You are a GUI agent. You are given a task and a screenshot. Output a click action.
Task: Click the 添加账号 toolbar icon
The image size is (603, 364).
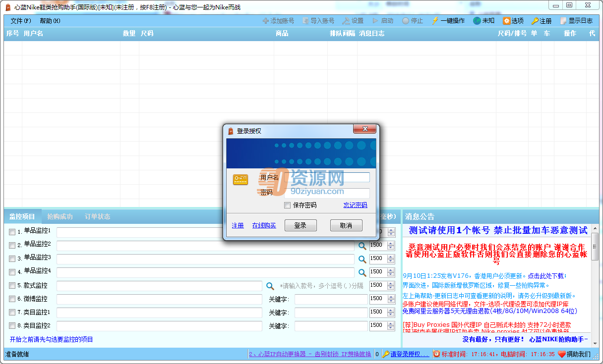click(266, 21)
